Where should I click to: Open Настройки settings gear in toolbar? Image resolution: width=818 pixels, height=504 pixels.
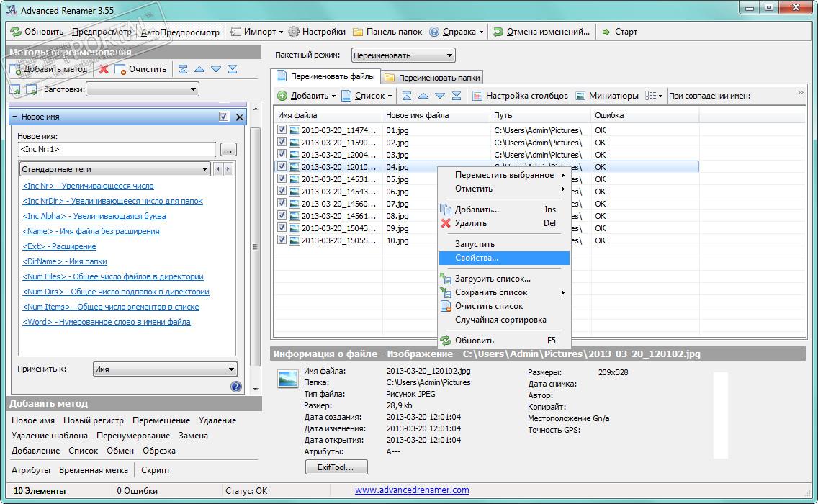coord(294,32)
